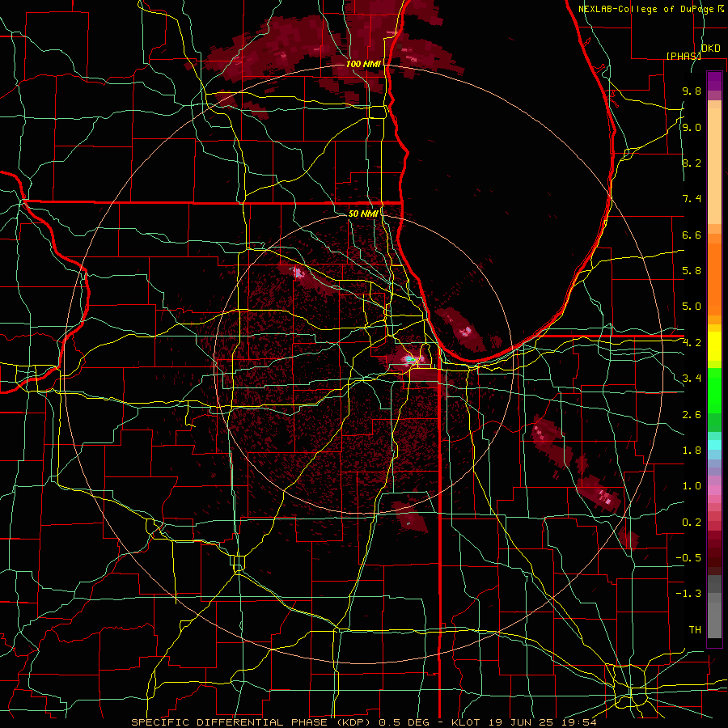Select the 5.8 value on the color scale
This screenshot has height=728, width=728.
pyautogui.click(x=692, y=271)
